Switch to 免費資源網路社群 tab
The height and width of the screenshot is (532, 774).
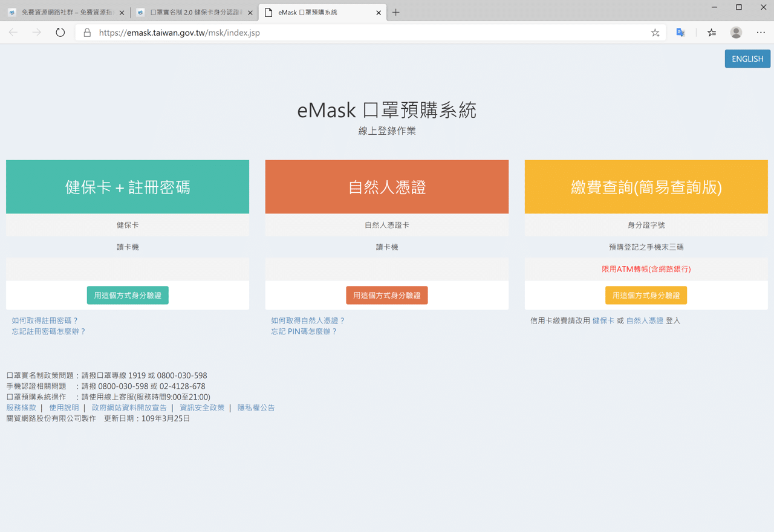[65, 12]
